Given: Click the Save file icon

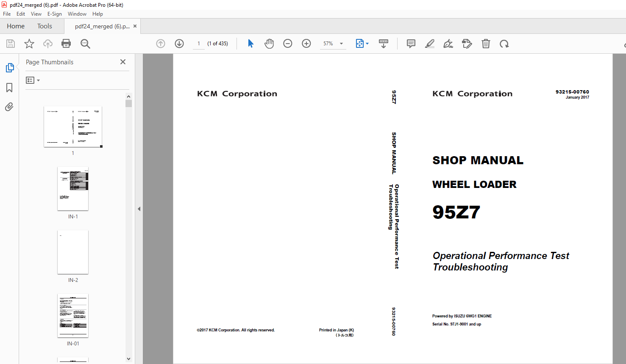Looking at the screenshot, I should pos(11,44).
